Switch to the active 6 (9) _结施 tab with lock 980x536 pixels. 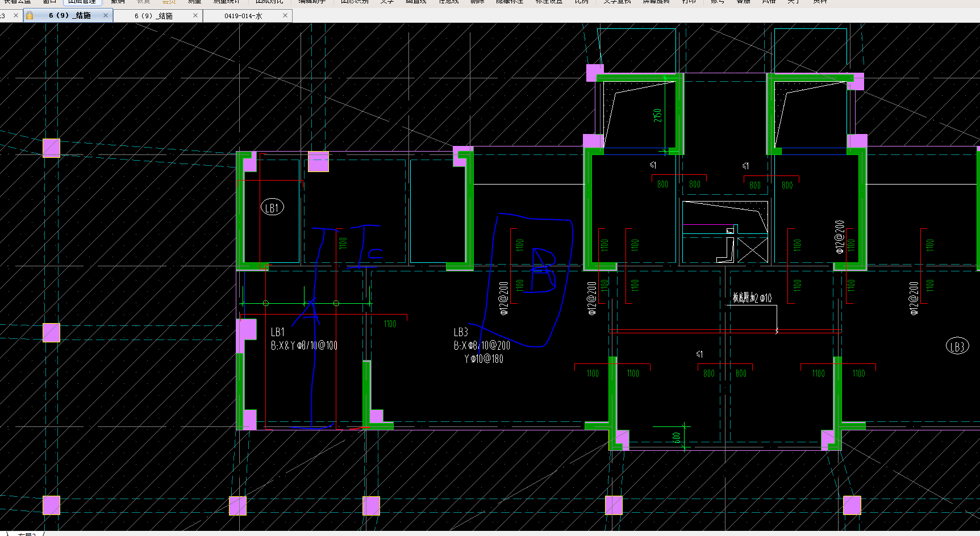point(69,15)
